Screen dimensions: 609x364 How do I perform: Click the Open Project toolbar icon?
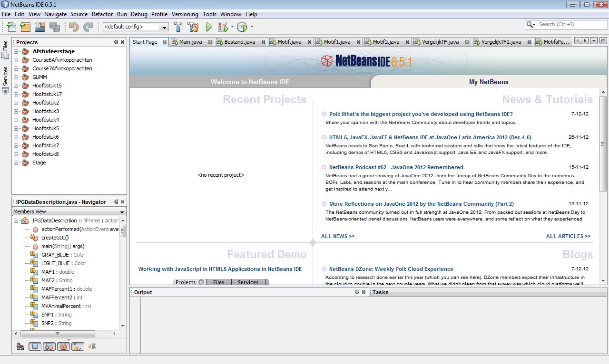pos(40,27)
